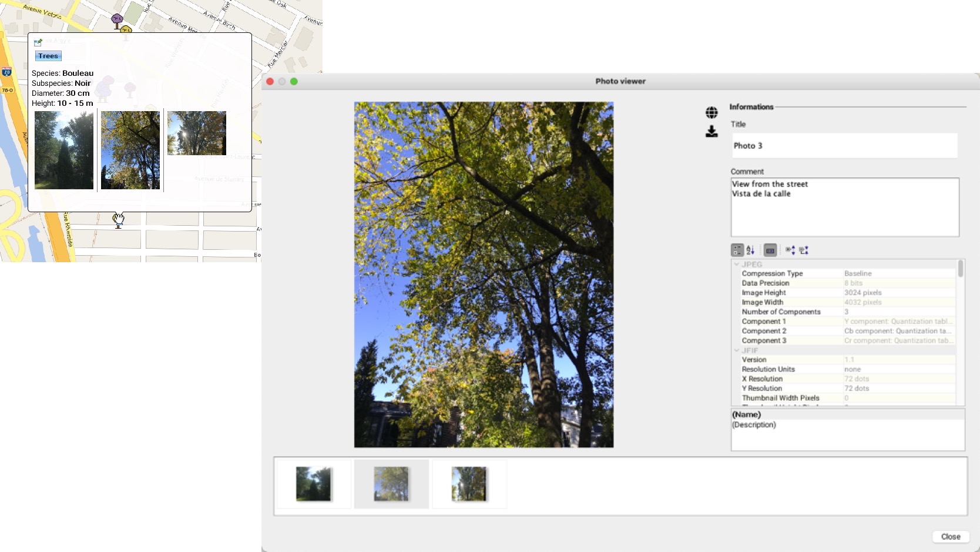This screenshot has height=552, width=980.
Task: Click the Title field containing Photo 3
Action: click(844, 146)
